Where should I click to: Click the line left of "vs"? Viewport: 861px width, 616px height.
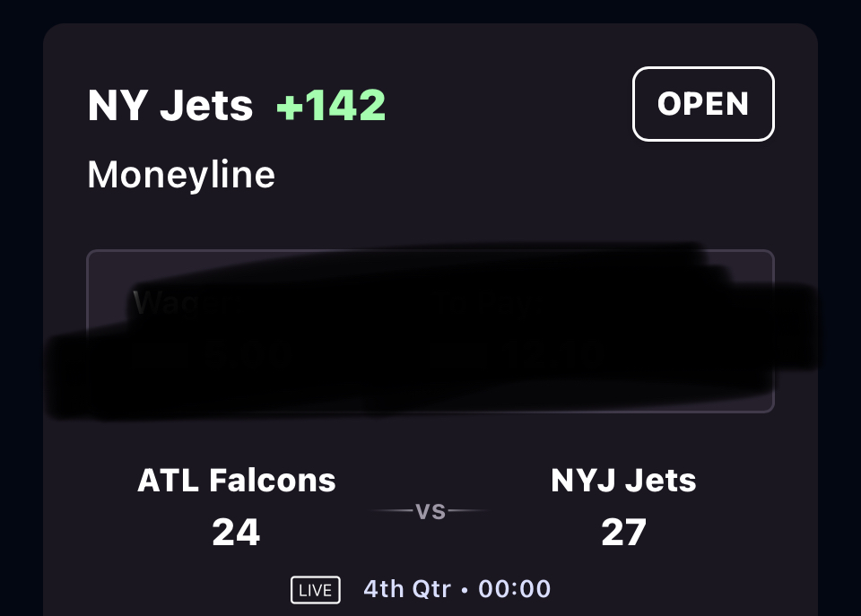pyautogui.click(x=390, y=511)
